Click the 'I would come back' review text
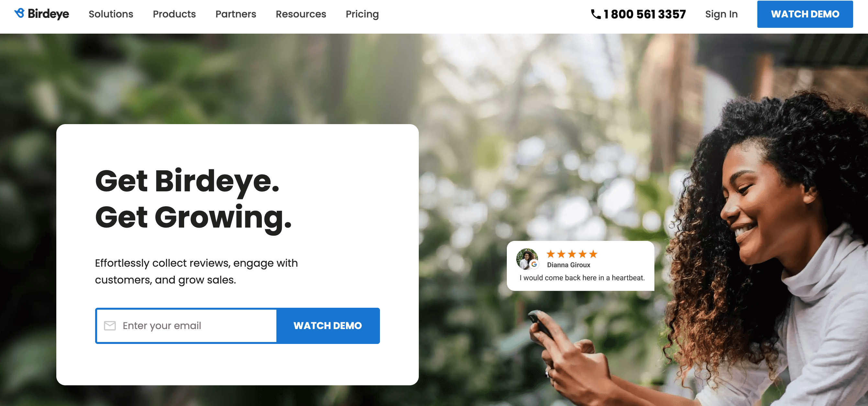The image size is (868, 406). tap(582, 278)
